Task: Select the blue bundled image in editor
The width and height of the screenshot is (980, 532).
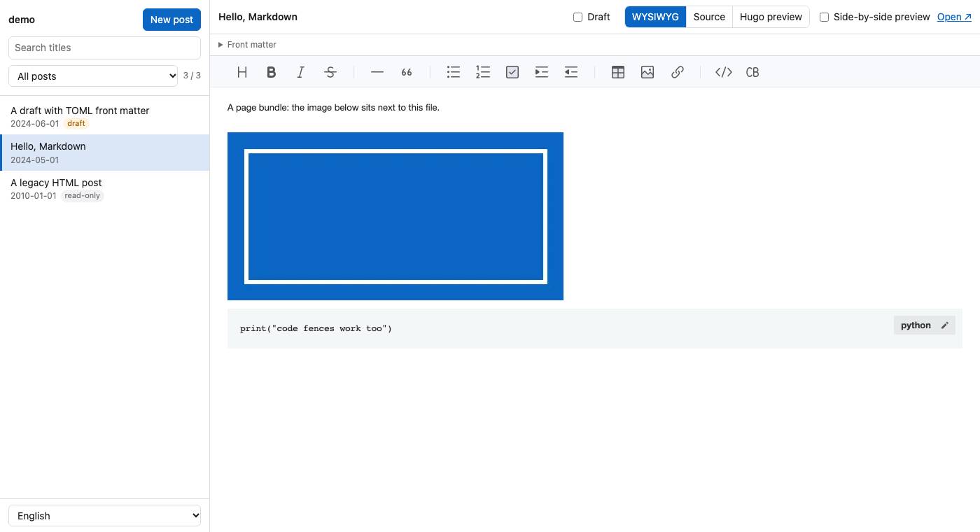Action: tap(395, 216)
